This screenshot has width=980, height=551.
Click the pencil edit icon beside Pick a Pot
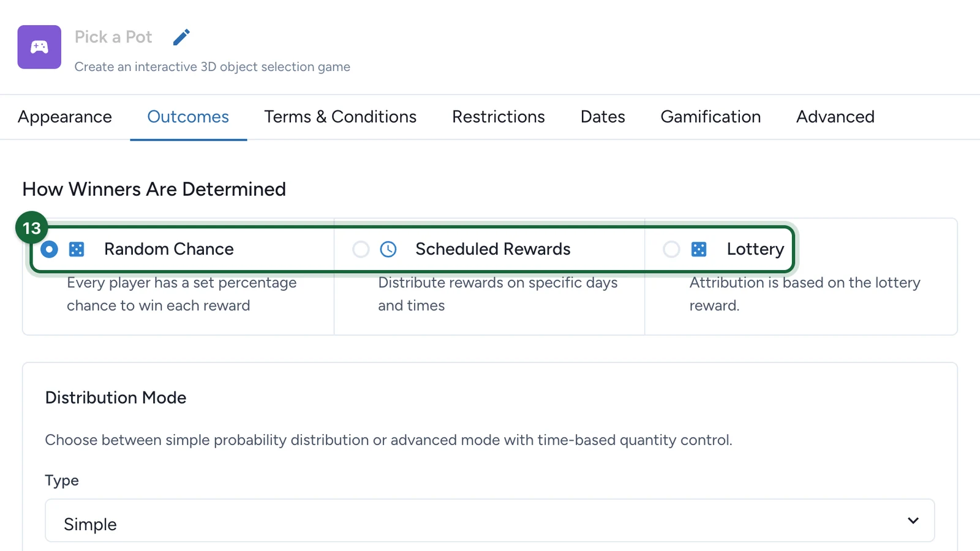(181, 37)
